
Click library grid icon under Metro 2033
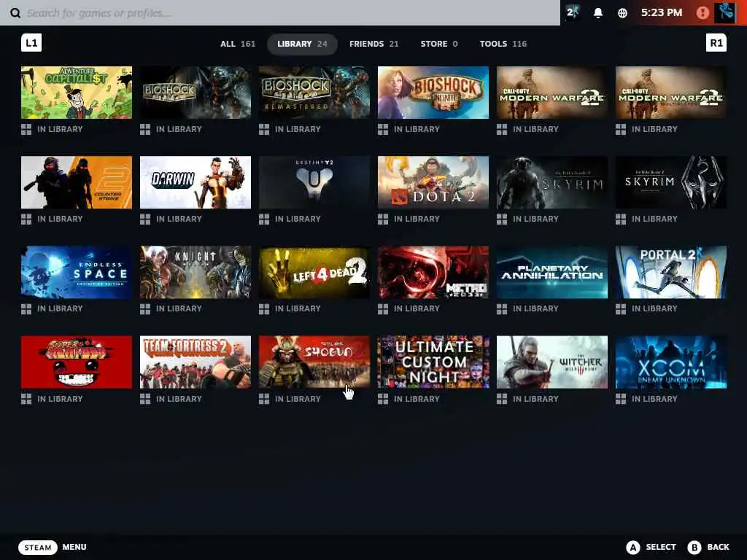(383, 308)
